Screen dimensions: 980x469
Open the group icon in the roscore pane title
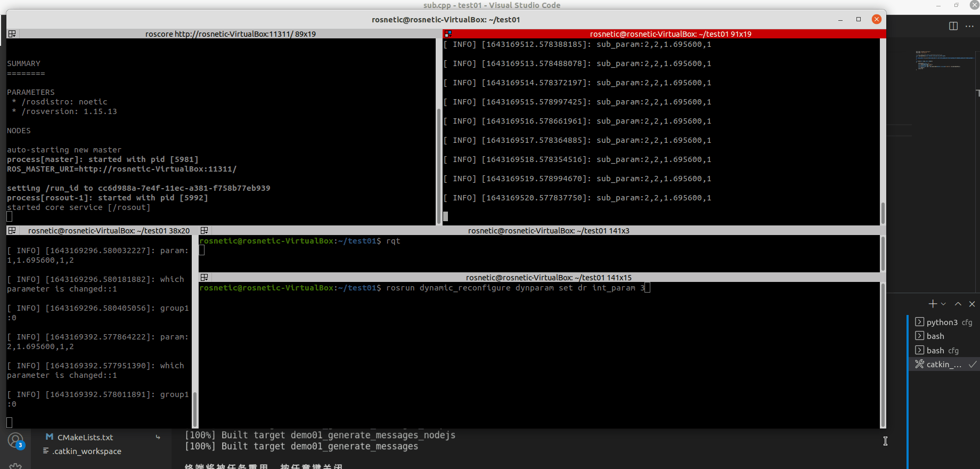[x=12, y=34]
